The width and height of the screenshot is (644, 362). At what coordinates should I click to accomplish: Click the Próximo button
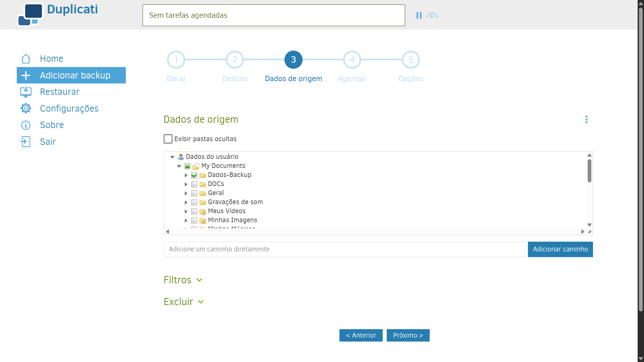coord(408,335)
